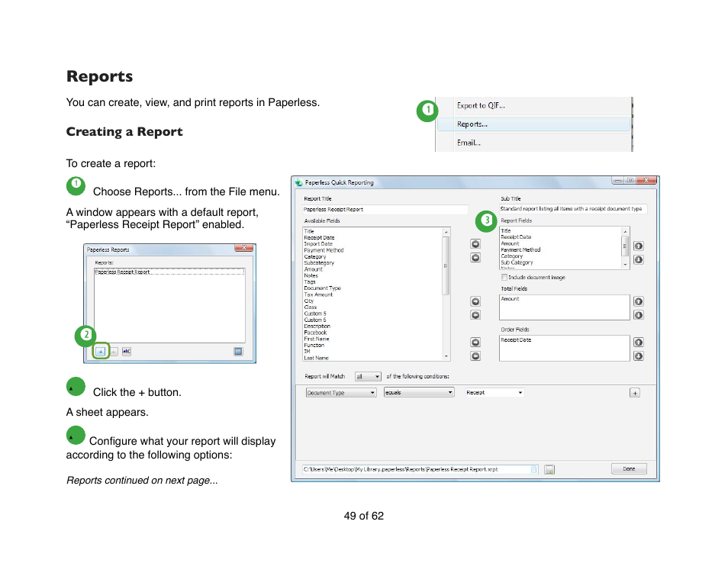The height and width of the screenshot is (563, 728).
Task: Choose Reports... from the File menu
Action: 472,124
